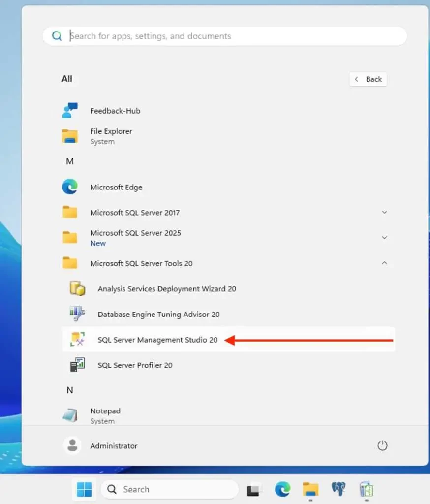Open the Analysis Services Deployment Wizard 20 icon
This screenshot has height=504, width=430.
point(77,288)
